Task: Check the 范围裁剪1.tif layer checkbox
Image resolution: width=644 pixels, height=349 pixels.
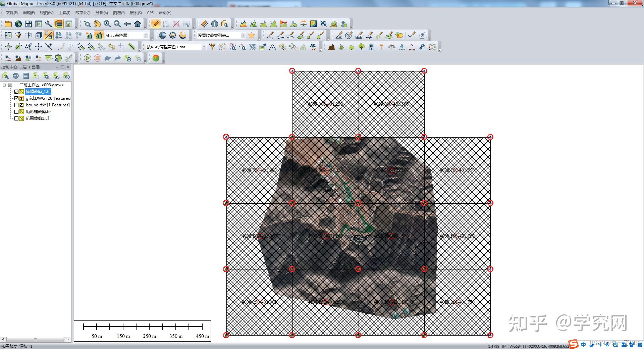Action: point(16,118)
